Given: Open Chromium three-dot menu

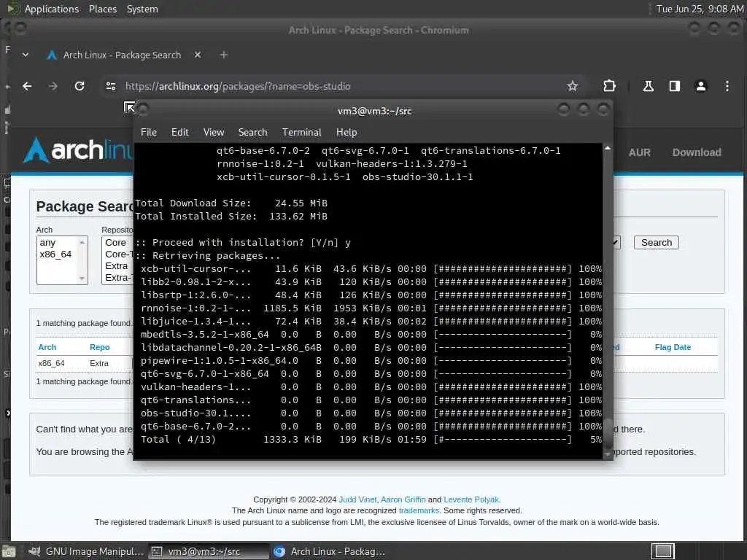Looking at the screenshot, I should tap(727, 86).
